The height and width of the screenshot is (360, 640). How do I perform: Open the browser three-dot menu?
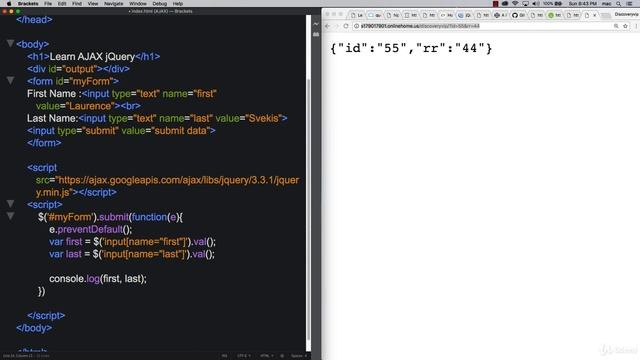(636, 26)
